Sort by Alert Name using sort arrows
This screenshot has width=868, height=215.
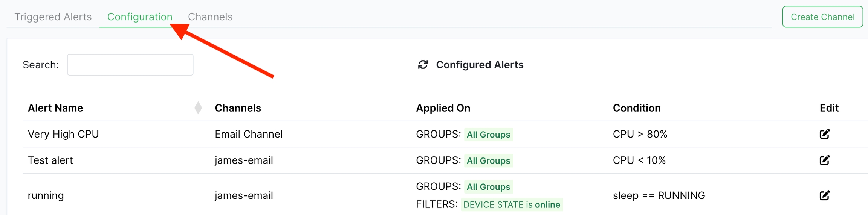[198, 108]
